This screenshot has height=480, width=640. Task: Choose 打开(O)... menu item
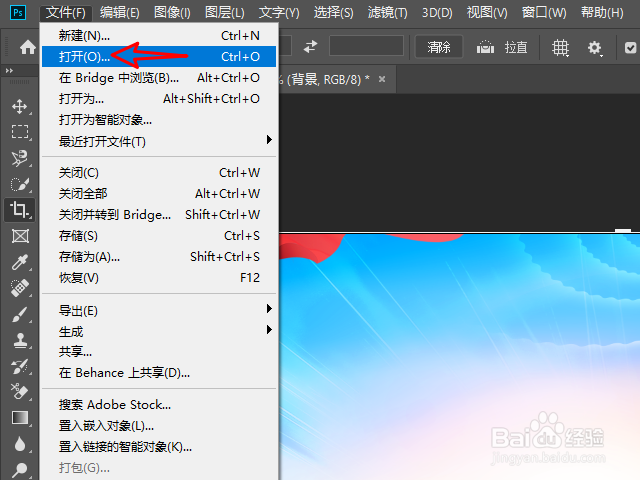point(159,56)
